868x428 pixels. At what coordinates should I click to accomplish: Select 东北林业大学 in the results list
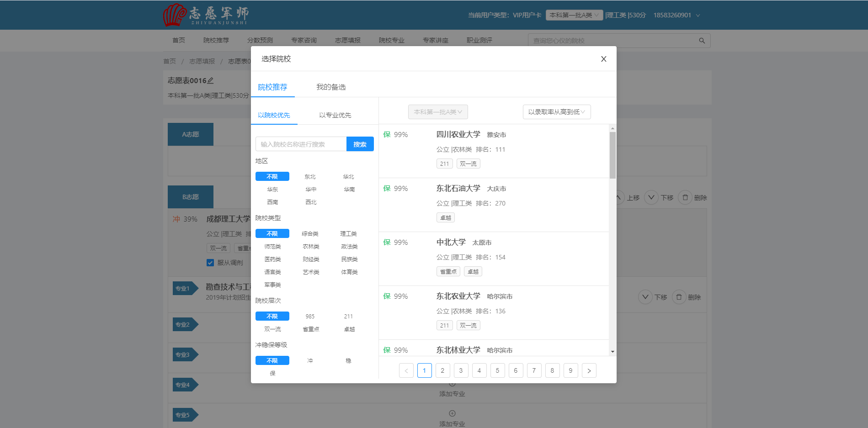458,350
